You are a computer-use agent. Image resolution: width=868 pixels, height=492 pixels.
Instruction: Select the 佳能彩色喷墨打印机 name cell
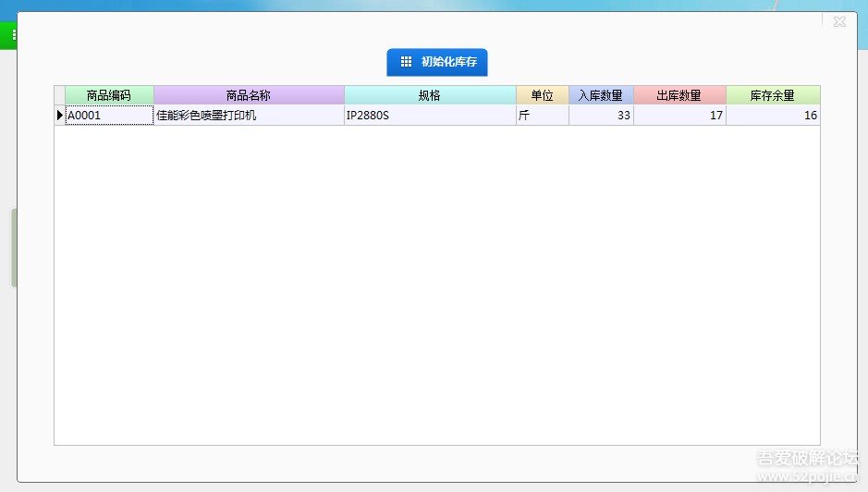249,116
